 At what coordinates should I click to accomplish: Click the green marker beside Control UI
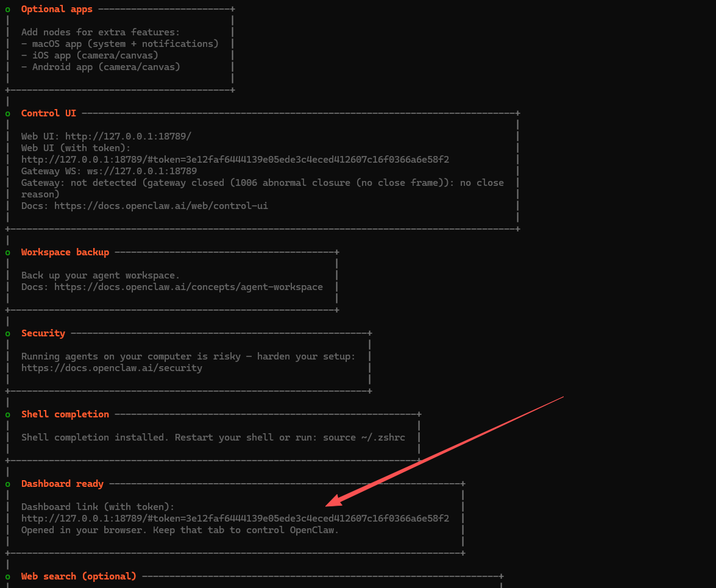[7, 114]
